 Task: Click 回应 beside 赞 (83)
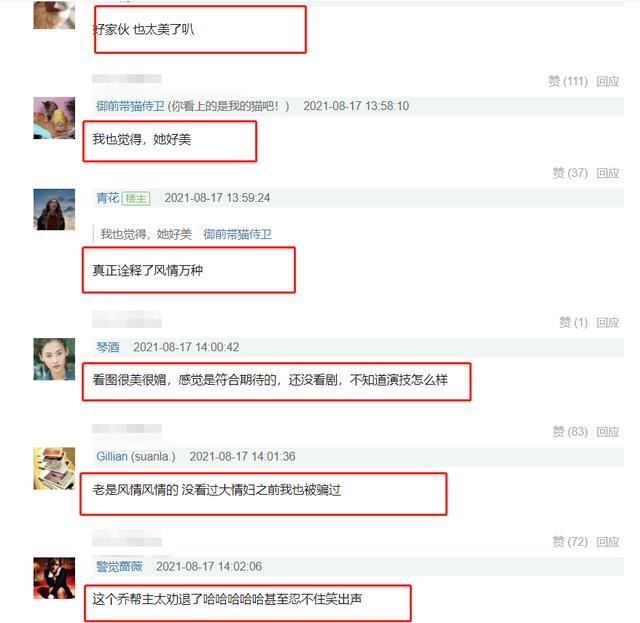click(608, 432)
